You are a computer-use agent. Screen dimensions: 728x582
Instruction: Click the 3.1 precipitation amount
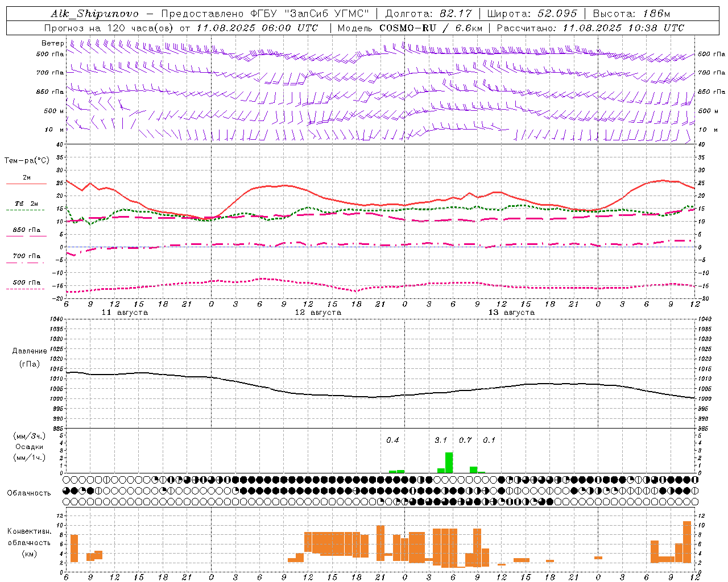click(x=441, y=440)
